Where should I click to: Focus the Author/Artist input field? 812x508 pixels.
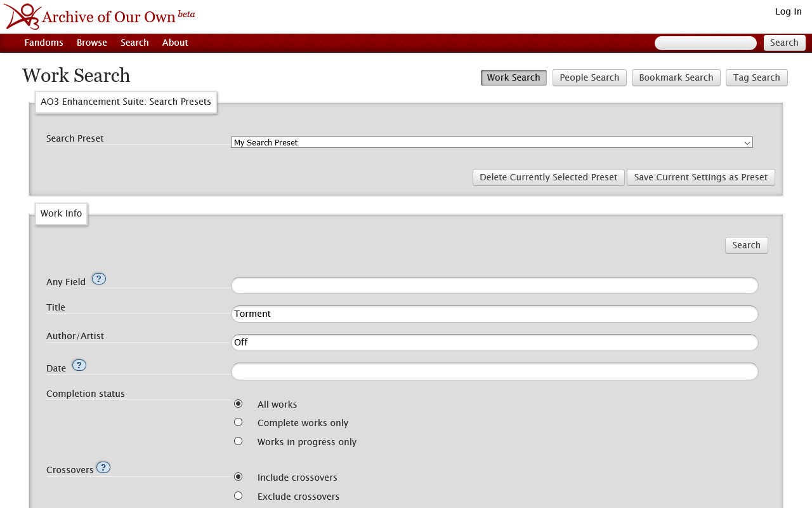coord(495,342)
